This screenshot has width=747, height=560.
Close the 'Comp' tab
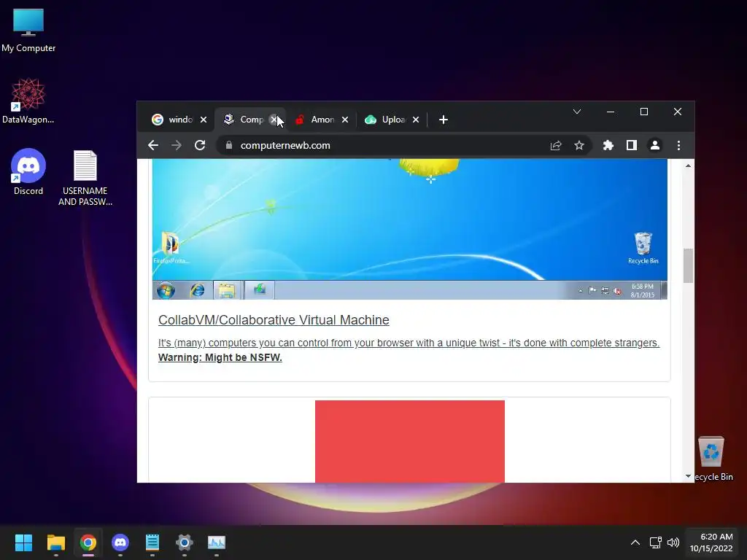pyautogui.click(x=274, y=120)
